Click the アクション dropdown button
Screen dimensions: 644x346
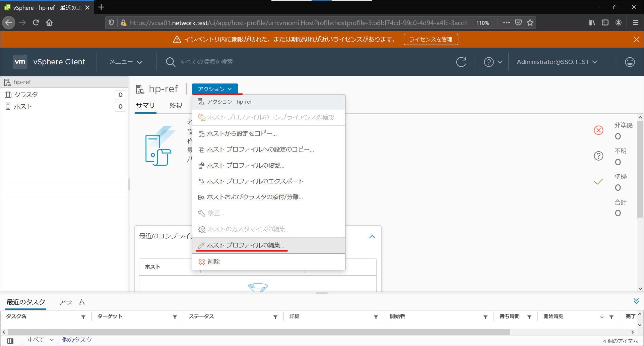(x=215, y=89)
